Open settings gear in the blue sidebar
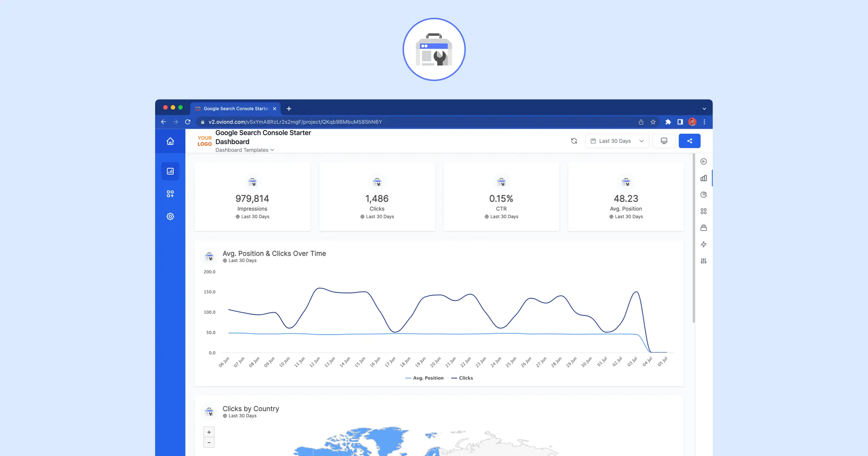868x456 pixels. click(170, 216)
